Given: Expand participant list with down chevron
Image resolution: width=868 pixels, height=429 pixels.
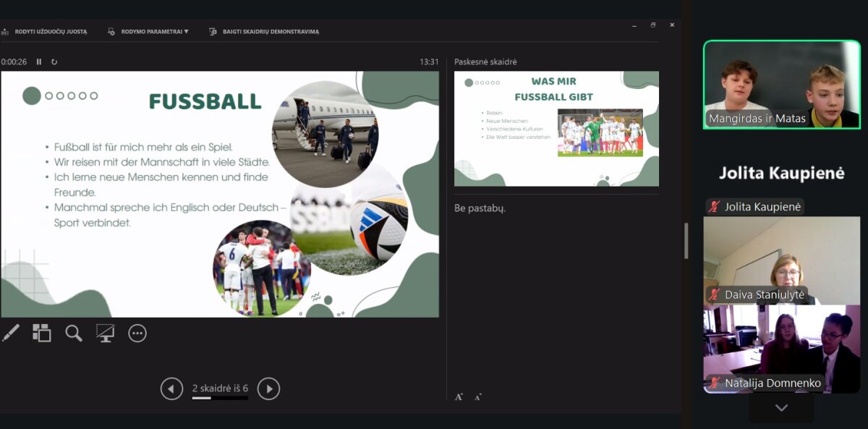Looking at the screenshot, I should (781, 408).
